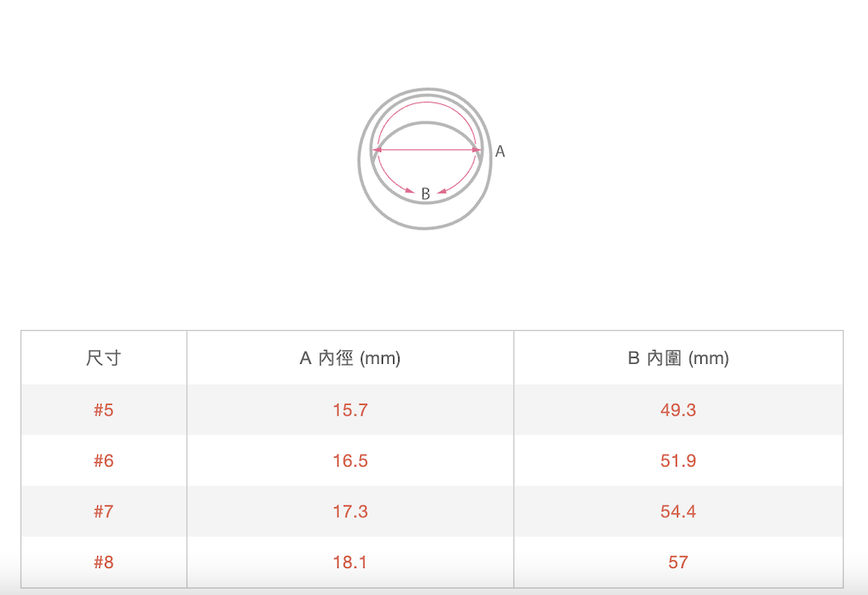
Task: Click the 57 inner circumference value
Action: tap(678, 562)
